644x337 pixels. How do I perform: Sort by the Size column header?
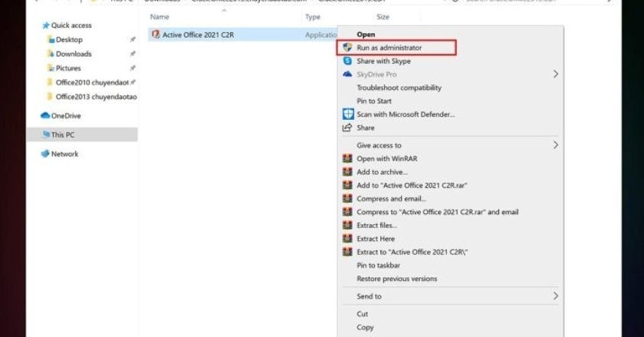click(383, 17)
